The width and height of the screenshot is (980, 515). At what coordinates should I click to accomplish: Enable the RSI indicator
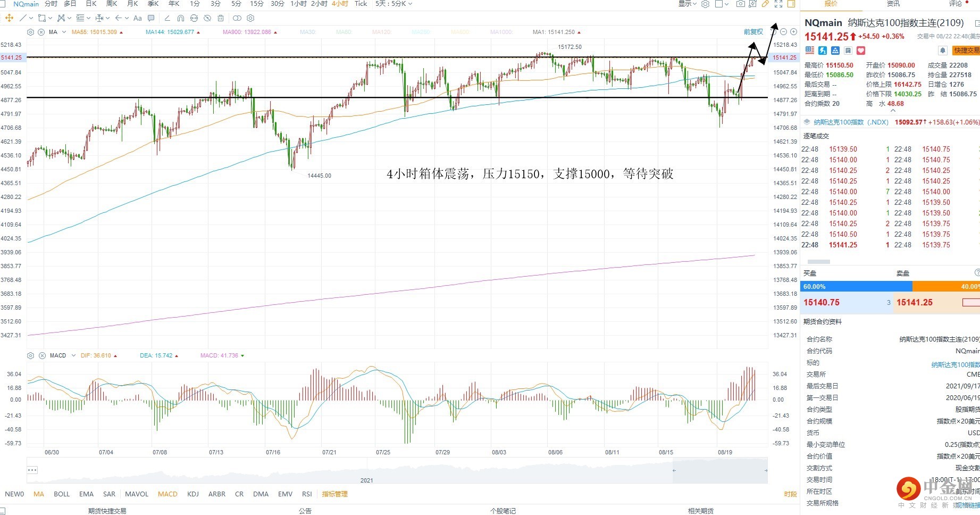click(307, 494)
